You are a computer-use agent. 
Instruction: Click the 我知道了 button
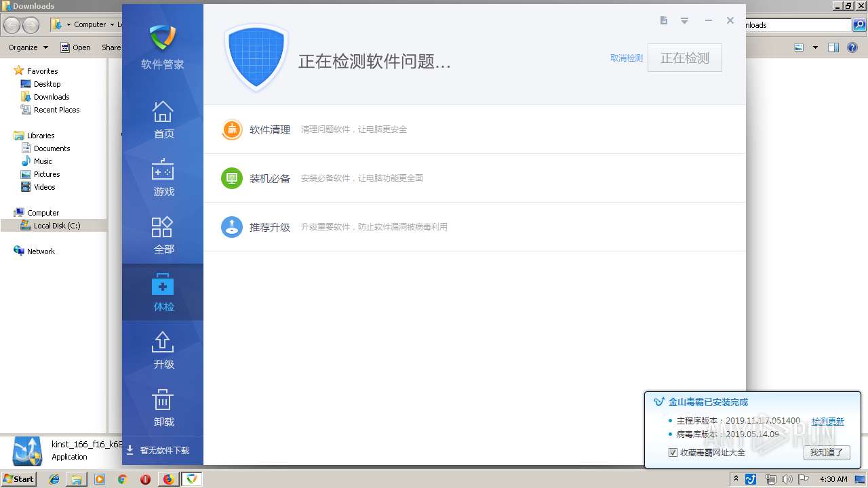(827, 452)
